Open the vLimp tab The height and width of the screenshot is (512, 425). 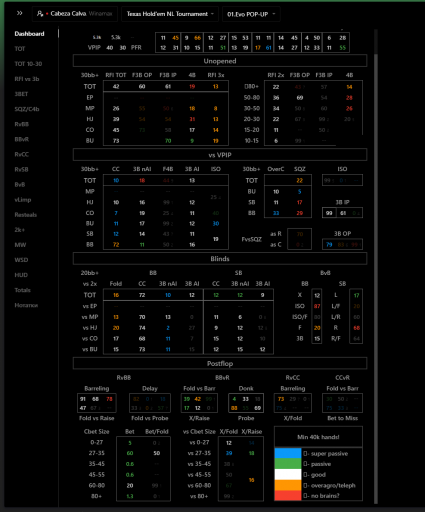coord(23,200)
